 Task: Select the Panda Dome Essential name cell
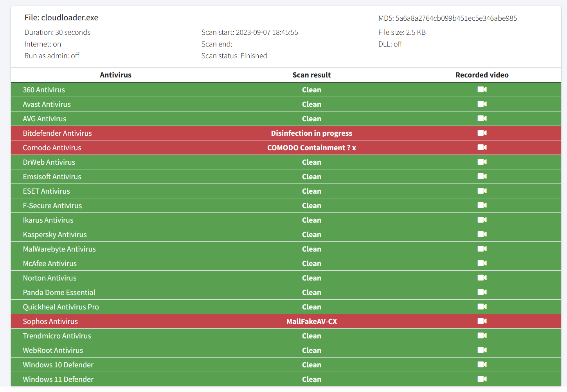[59, 292]
